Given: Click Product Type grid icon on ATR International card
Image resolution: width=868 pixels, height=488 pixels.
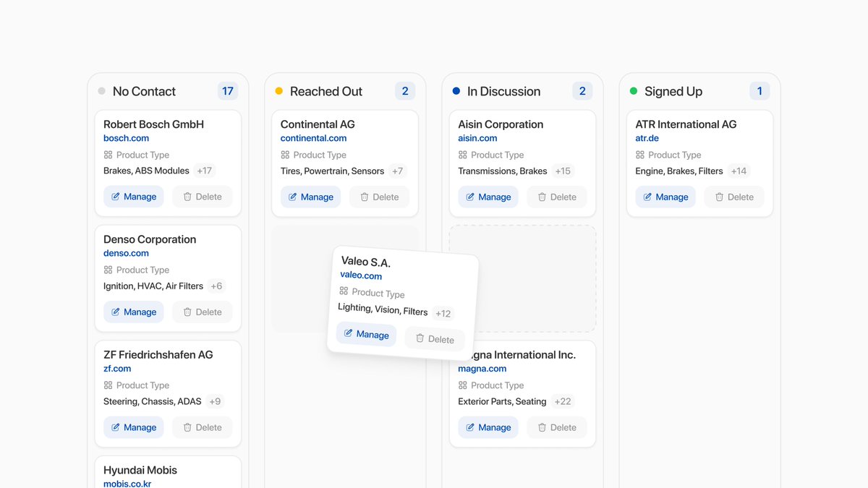Looking at the screenshot, I should 640,155.
